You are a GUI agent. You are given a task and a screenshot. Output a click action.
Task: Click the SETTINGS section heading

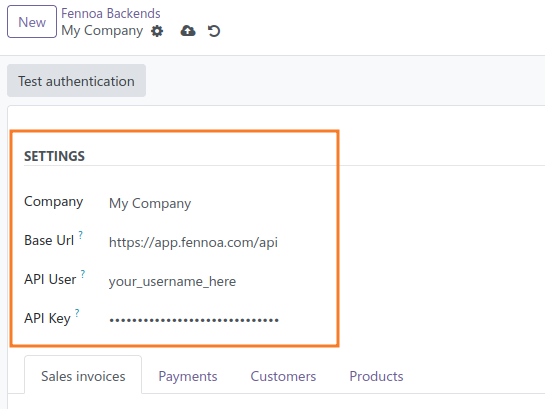coord(54,156)
